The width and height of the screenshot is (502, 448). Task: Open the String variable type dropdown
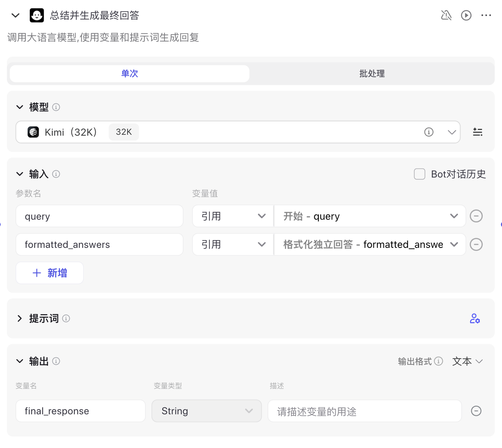point(206,411)
